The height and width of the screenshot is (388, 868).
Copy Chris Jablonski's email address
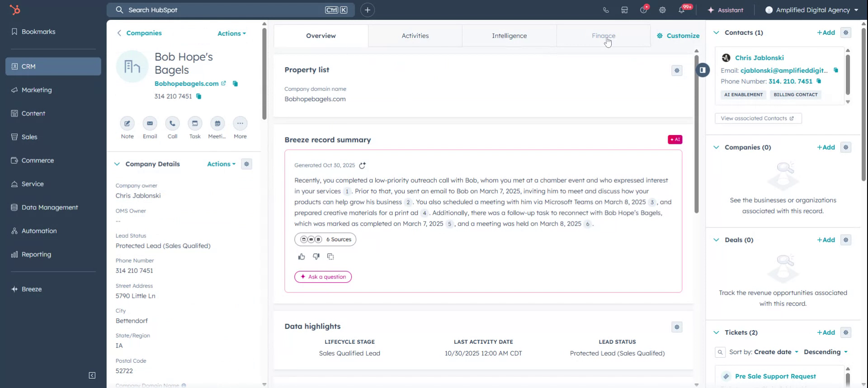point(836,70)
